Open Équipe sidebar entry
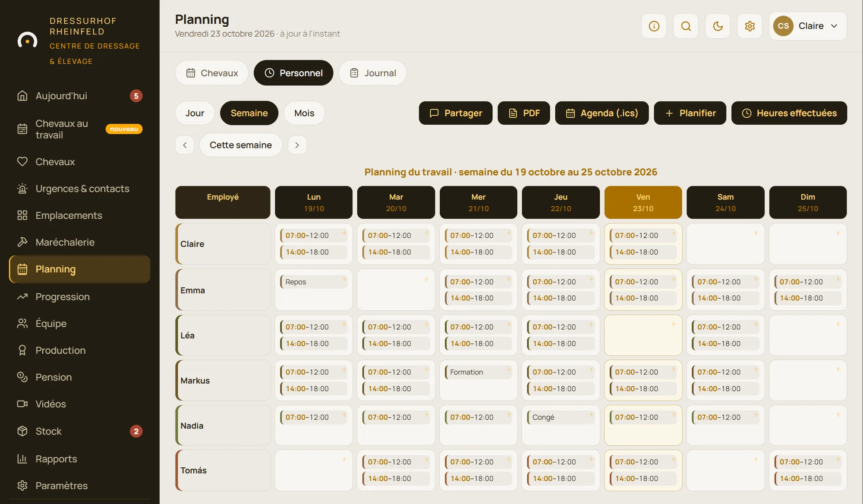863x504 pixels. click(80, 324)
